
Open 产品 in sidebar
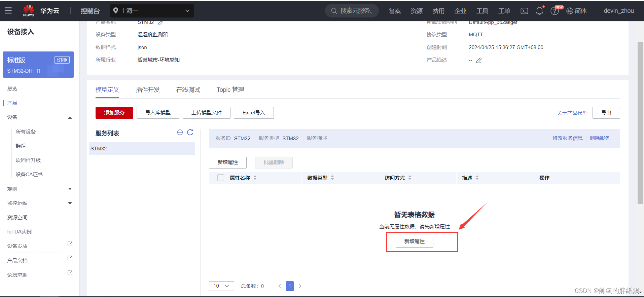point(12,103)
